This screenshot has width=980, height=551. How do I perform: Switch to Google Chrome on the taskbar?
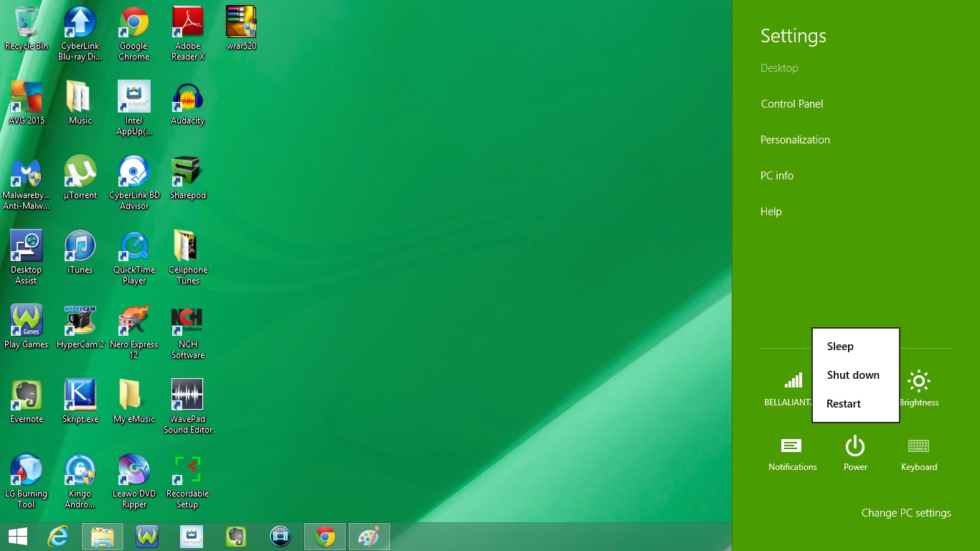(x=325, y=537)
